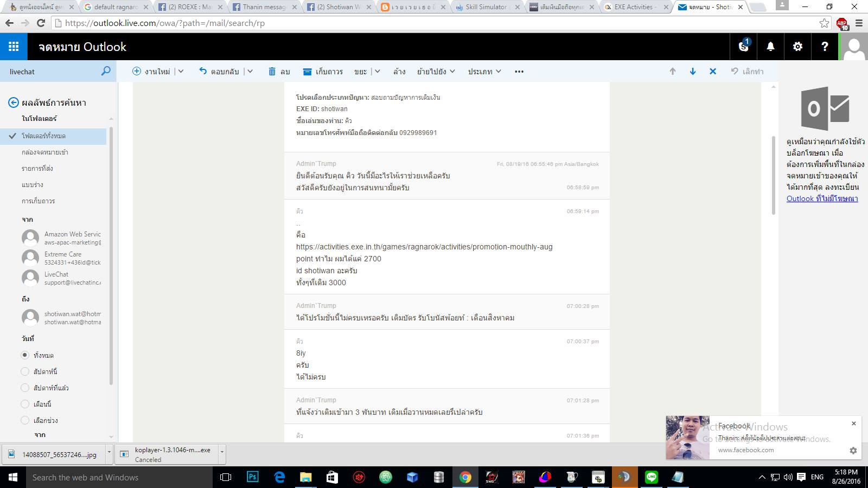
Task: Select โฟลเดอร์ทั้งหมด folder filter
Action: coord(53,136)
